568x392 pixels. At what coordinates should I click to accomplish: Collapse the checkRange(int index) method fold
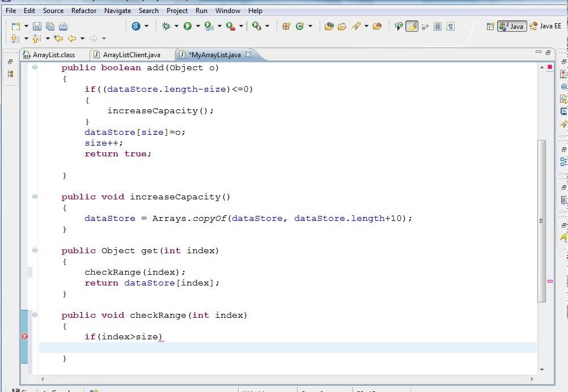[x=35, y=314]
